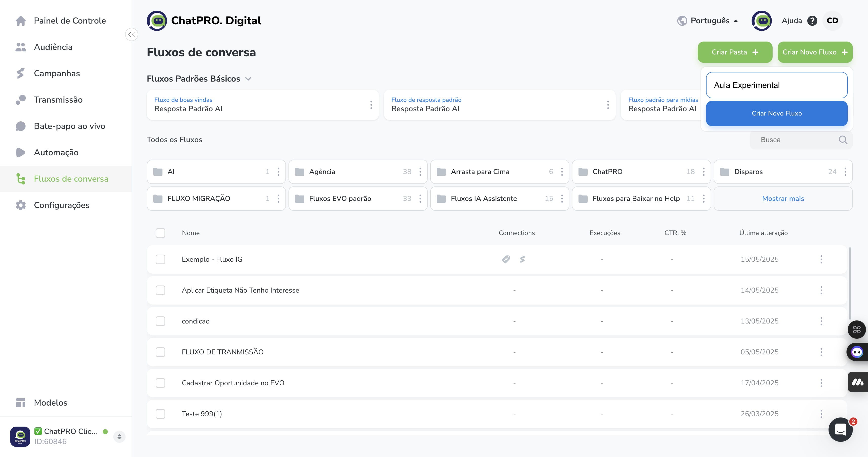Screen dimensions: 868x457
Task: Open row actions for FLUXO DE TRANMISSÃO
Action: pyautogui.click(x=821, y=352)
